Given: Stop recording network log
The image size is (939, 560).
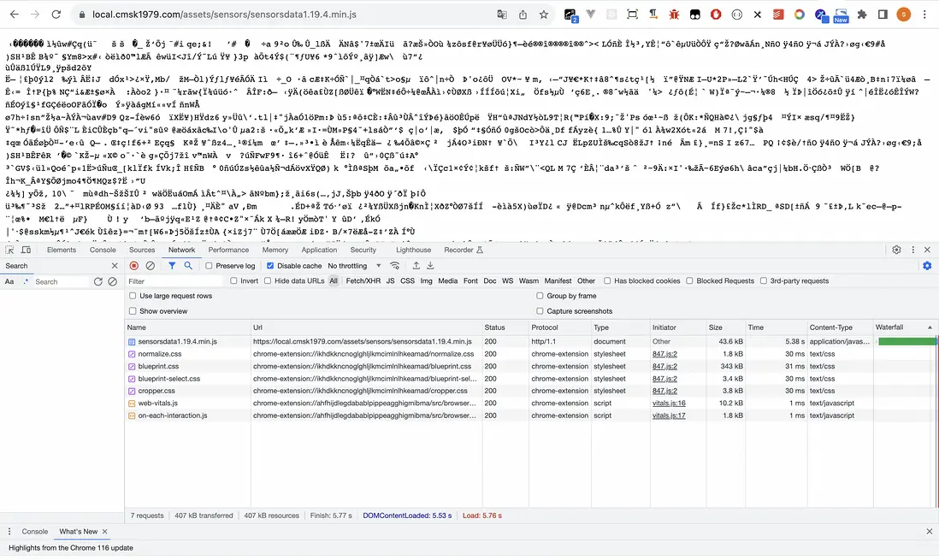Looking at the screenshot, I should click(134, 265).
